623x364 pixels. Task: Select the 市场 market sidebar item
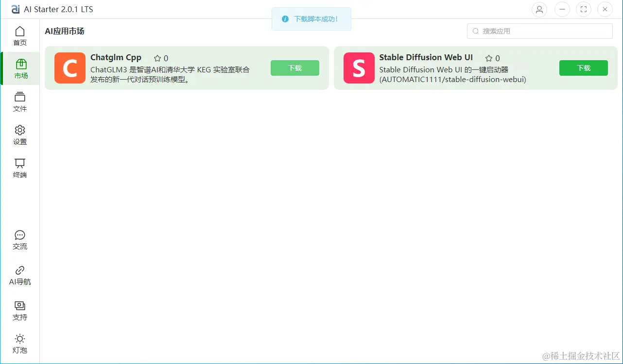(20, 69)
